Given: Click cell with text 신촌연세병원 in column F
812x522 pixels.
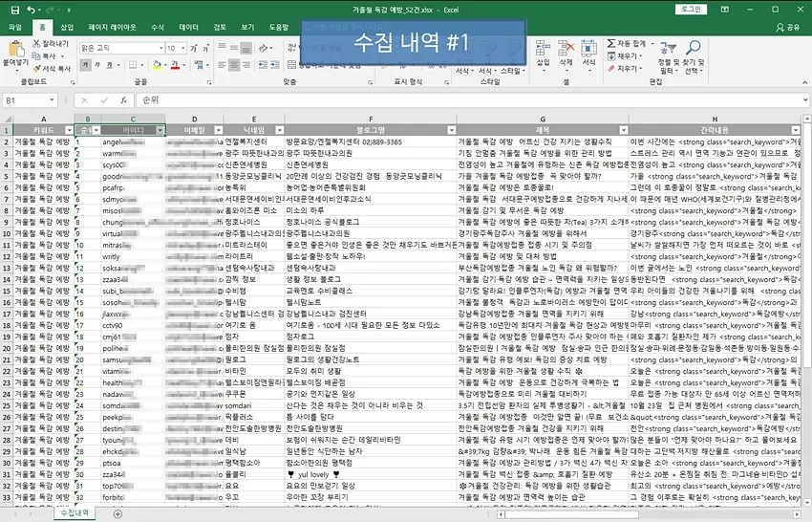Looking at the screenshot, I should click(x=371, y=164).
